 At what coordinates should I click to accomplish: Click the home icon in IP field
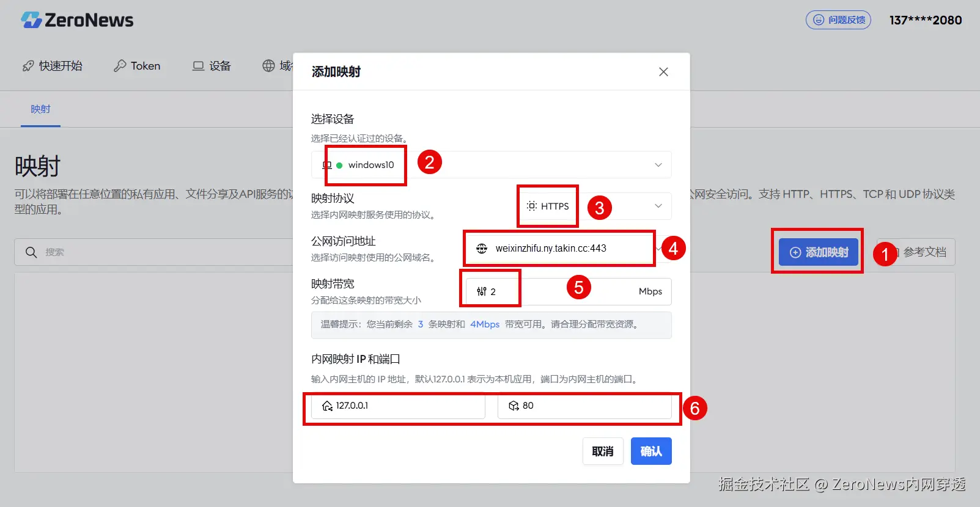(x=328, y=406)
